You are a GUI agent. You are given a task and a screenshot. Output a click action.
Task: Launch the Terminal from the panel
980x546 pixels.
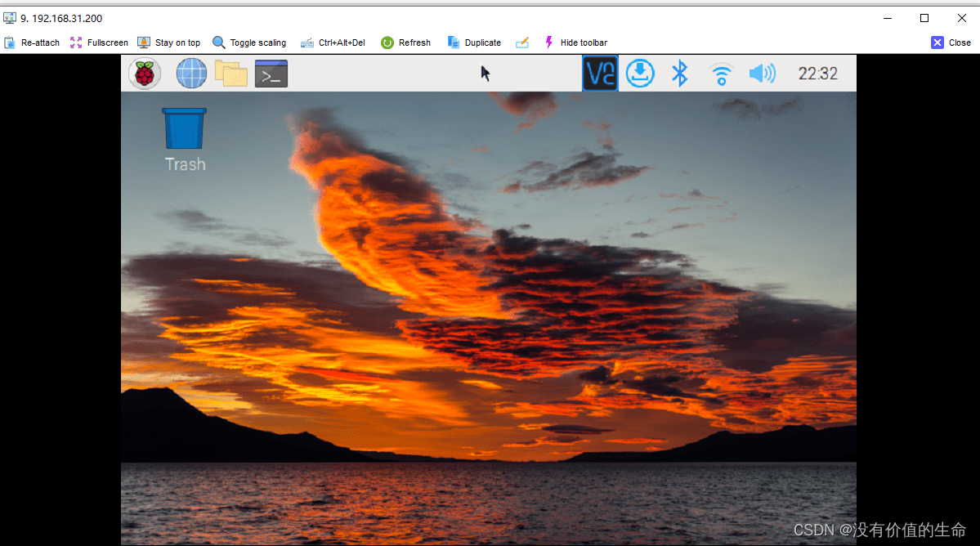pyautogui.click(x=271, y=74)
